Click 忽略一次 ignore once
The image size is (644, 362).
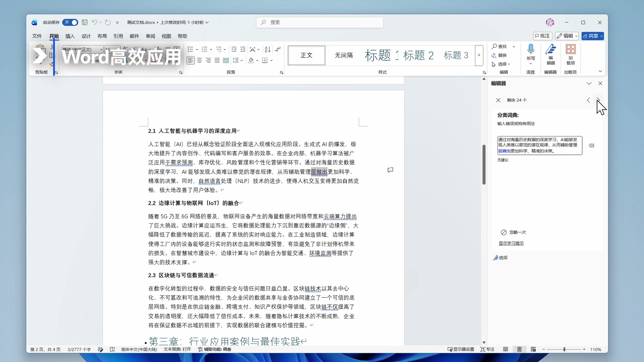[513, 232]
